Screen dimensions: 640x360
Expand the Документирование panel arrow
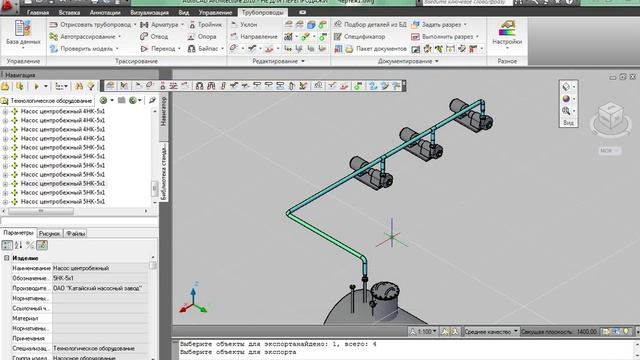pyautogui.click(x=437, y=61)
